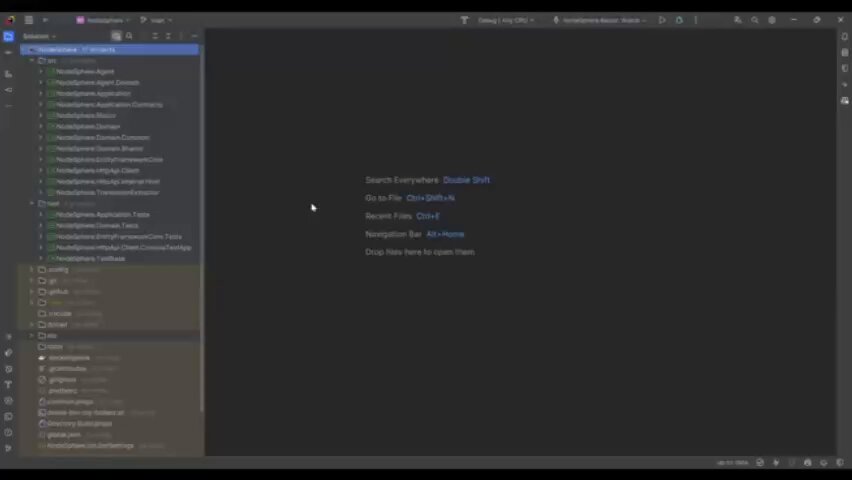Open the collaboration icon in title bar

(x=737, y=20)
